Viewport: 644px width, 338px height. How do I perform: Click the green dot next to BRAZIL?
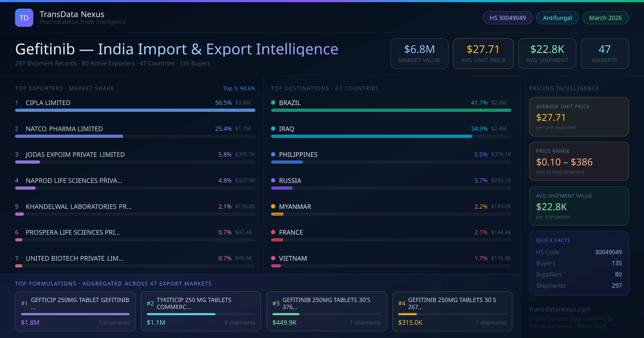point(273,102)
